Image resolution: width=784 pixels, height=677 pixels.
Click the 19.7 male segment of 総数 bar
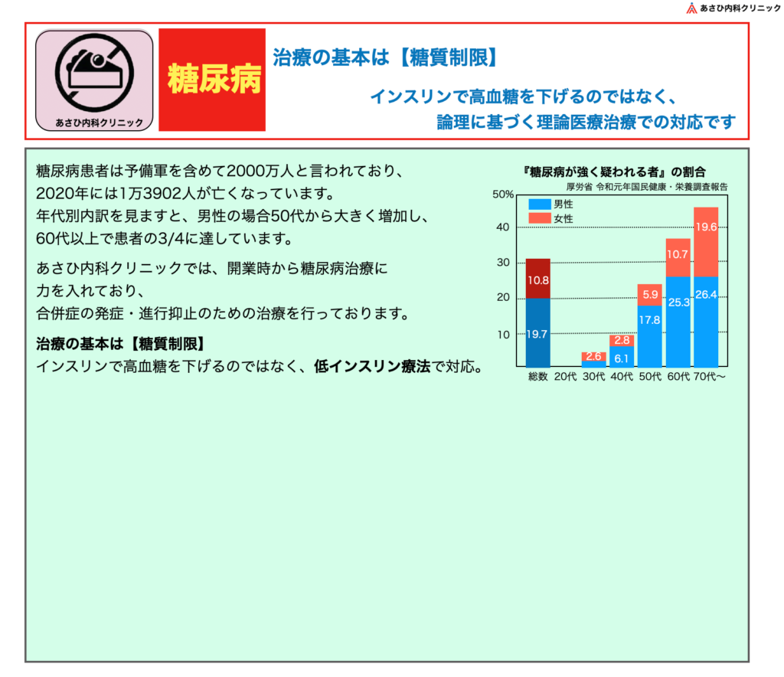pos(537,332)
